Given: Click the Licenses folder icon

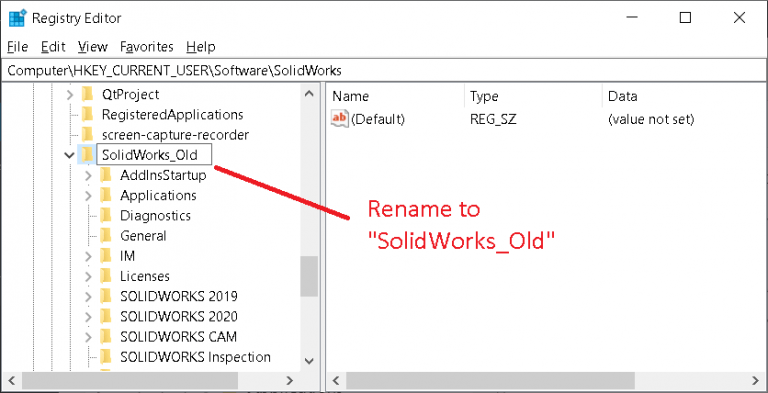Looking at the screenshot, I should point(106,276).
